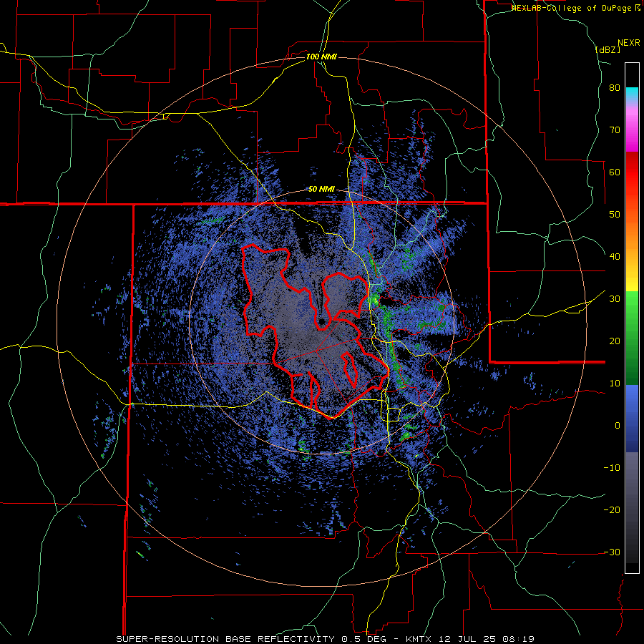Click SUPER-RESOLUTION BASE REFLECTIVITY in the caption
This screenshot has width=644, height=644.
pos(225,639)
